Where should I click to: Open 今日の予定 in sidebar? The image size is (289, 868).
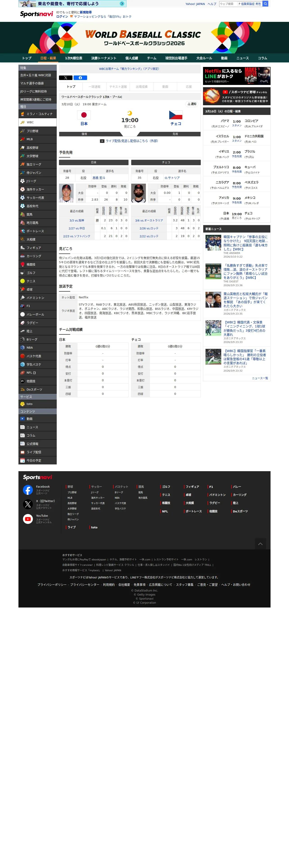point(37,461)
